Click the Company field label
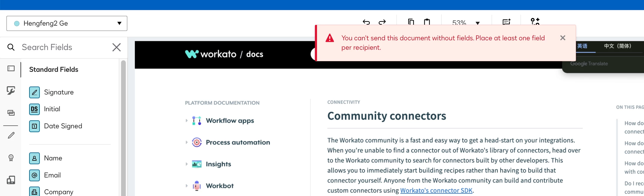This screenshot has height=196, width=644. tap(59, 192)
